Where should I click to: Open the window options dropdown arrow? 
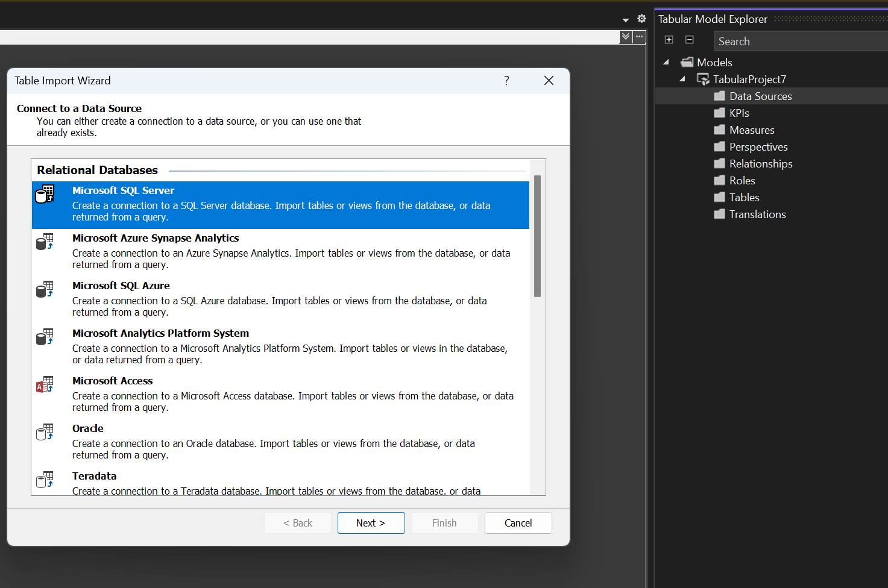626,20
